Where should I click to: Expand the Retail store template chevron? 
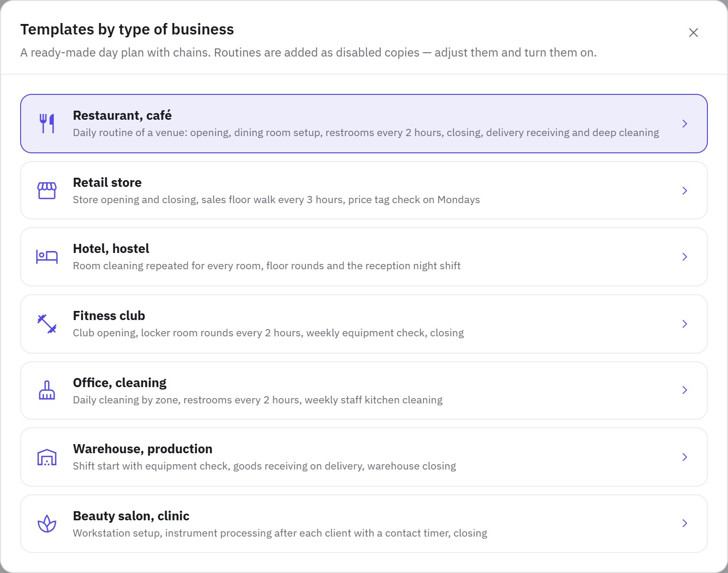coord(685,191)
